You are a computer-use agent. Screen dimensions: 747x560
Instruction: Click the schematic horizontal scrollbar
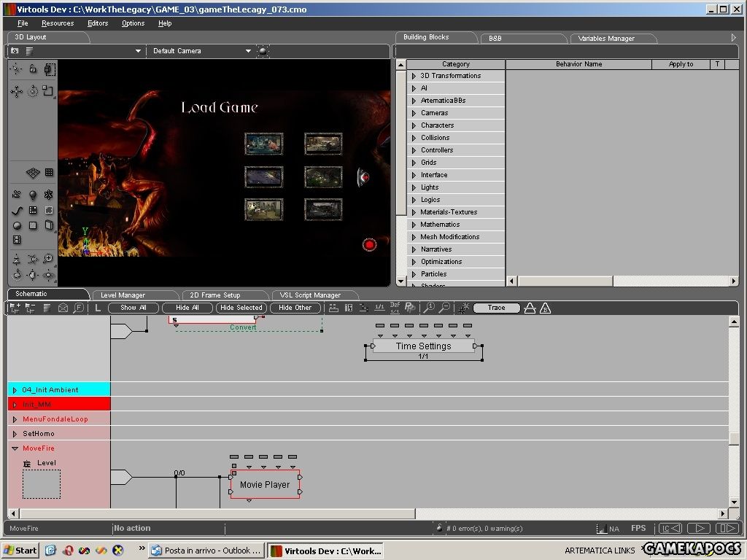pyautogui.click(x=217, y=513)
